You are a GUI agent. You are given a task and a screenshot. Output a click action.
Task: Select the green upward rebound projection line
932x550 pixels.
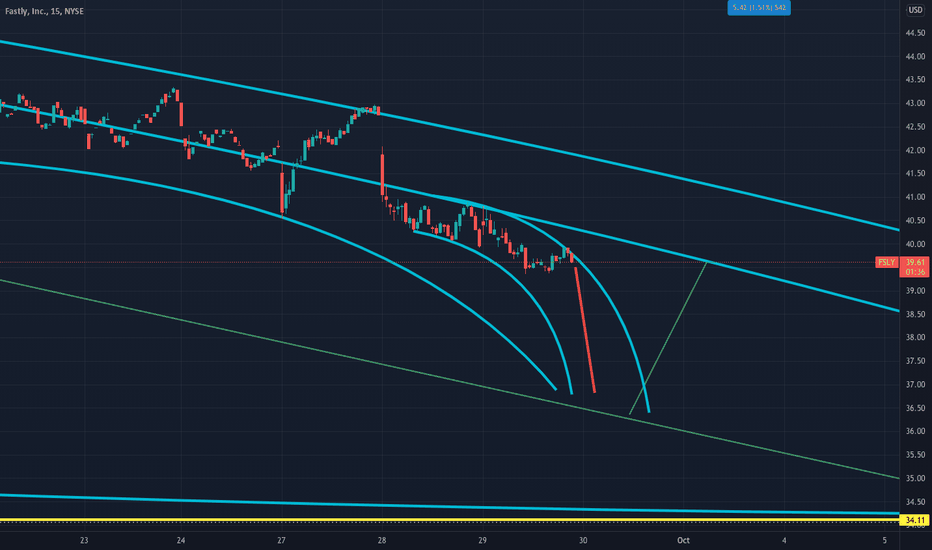click(668, 338)
